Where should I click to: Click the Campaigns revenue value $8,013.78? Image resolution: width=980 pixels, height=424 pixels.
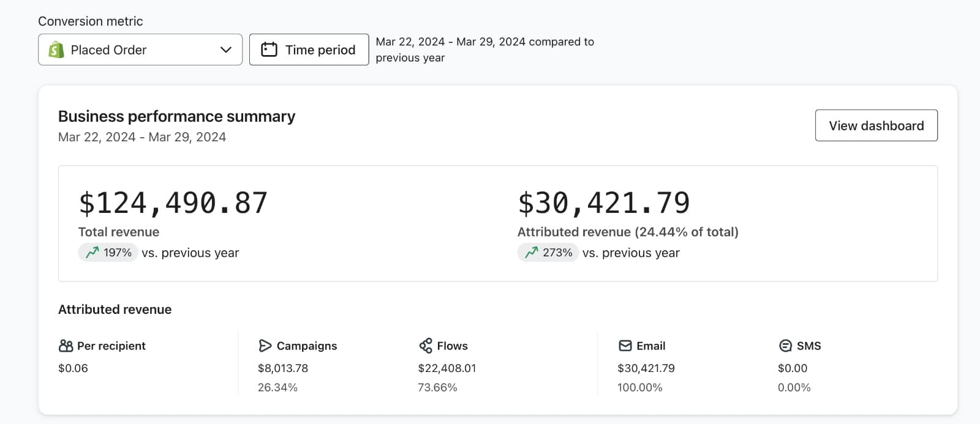(283, 368)
